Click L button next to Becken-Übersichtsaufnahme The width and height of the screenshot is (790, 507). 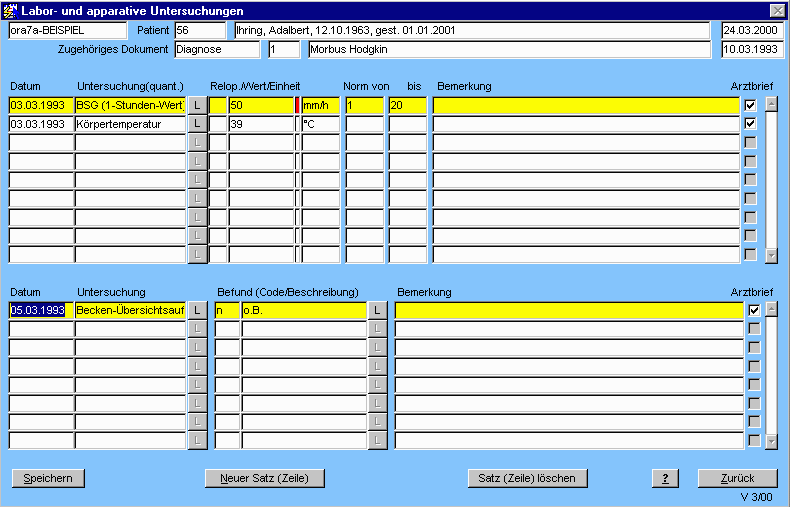click(x=197, y=311)
